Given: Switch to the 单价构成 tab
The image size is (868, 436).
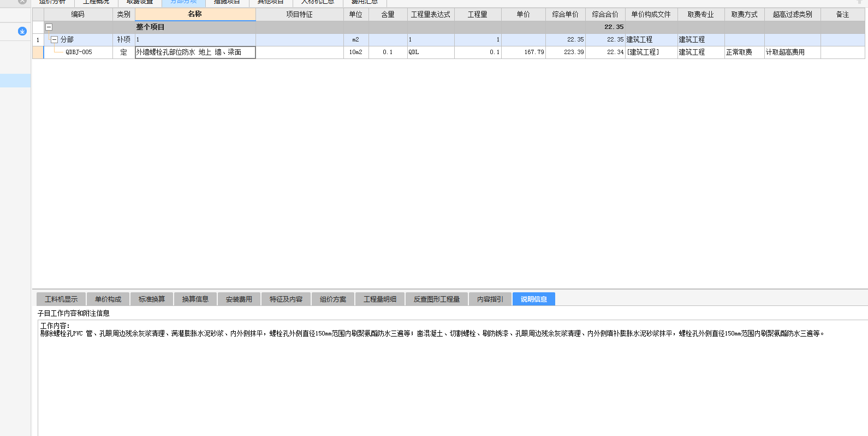Looking at the screenshot, I should pos(108,299).
